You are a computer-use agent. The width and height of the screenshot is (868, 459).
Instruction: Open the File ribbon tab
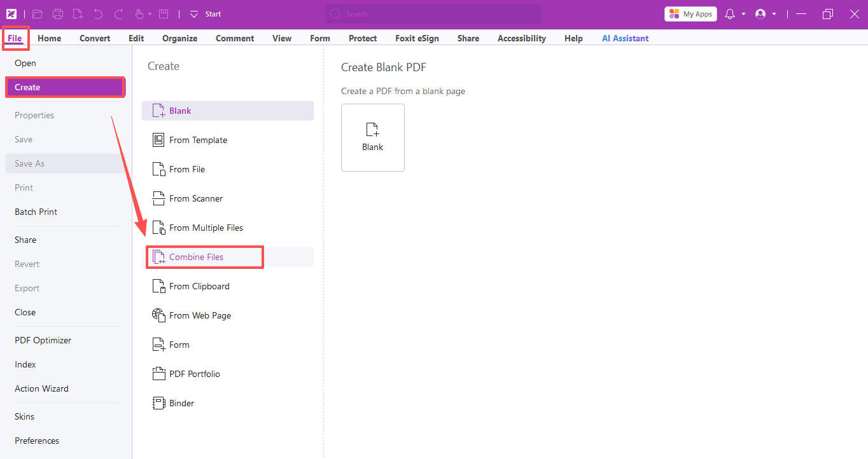pyautogui.click(x=15, y=38)
